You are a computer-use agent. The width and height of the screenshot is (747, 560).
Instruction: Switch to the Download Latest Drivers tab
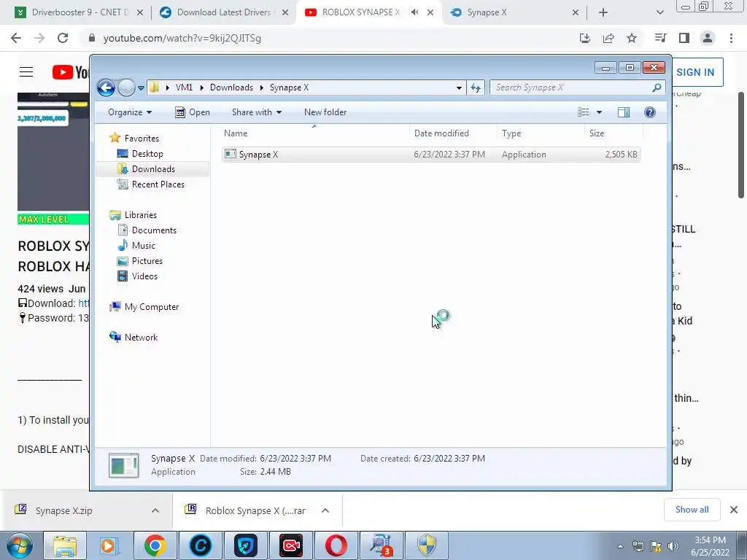tap(223, 12)
